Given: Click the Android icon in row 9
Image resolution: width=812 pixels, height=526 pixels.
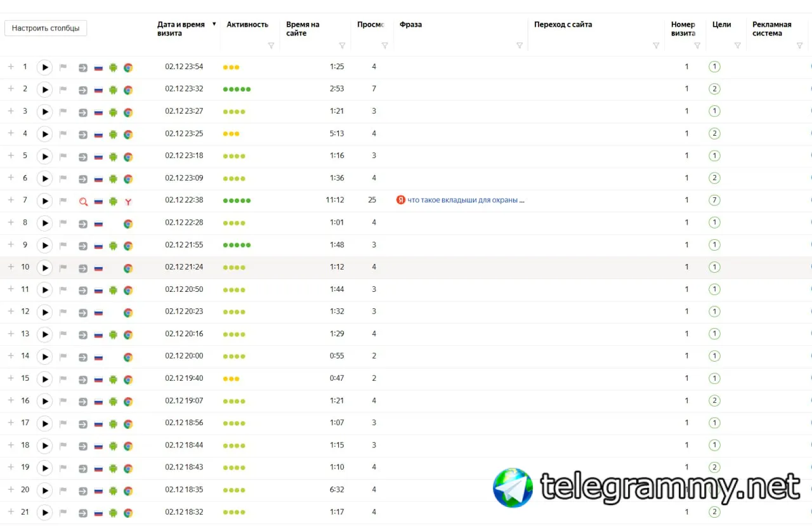Looking at the screenshot, I should (x=113, y=246).
